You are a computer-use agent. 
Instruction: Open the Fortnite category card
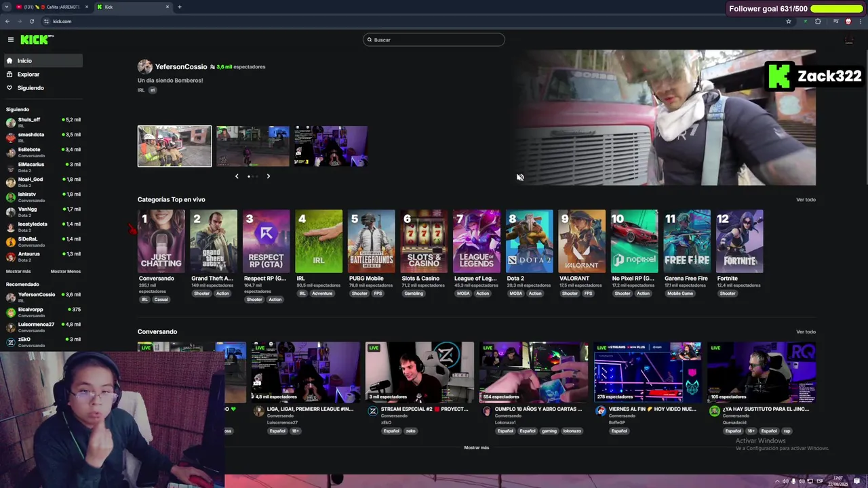click(x=739, y=241)
